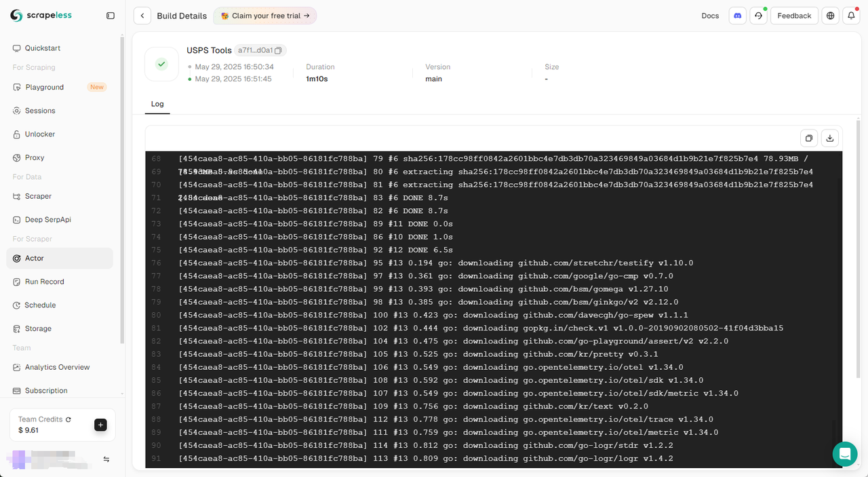The image size is (868, 477).
Task: Add team credits with plus button
Action: coord(100,425)
